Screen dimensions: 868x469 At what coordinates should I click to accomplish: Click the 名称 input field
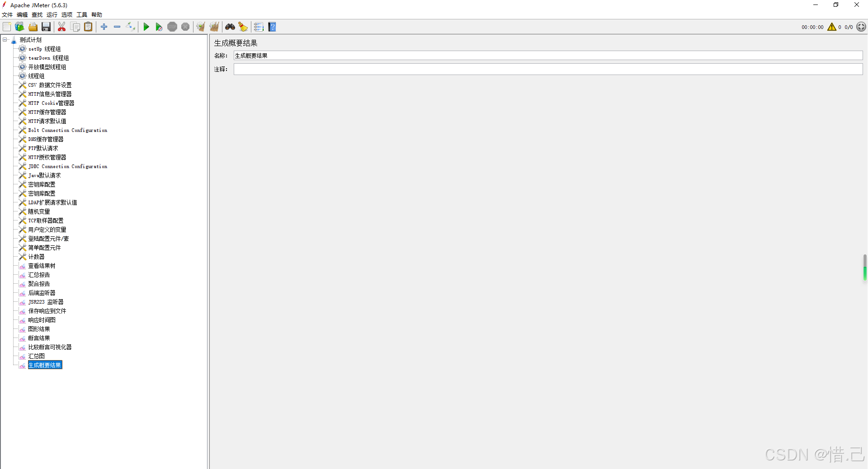coord(548,56)
